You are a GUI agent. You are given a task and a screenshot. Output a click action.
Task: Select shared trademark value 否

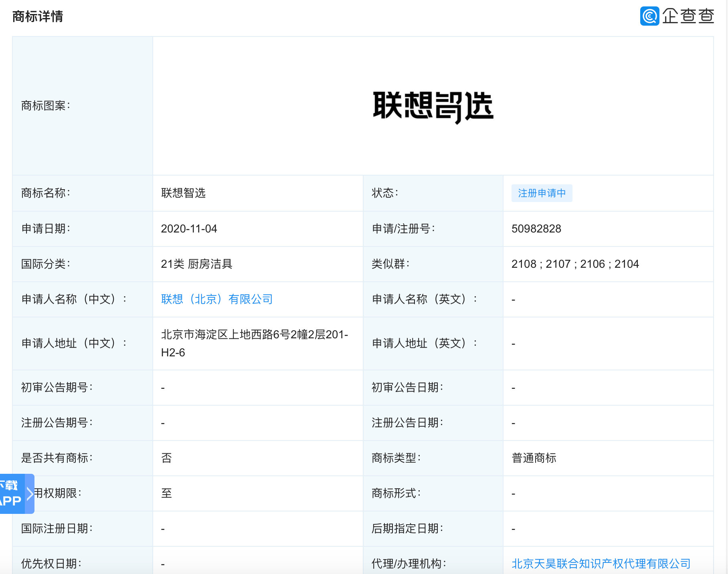[x=166, y=458]
